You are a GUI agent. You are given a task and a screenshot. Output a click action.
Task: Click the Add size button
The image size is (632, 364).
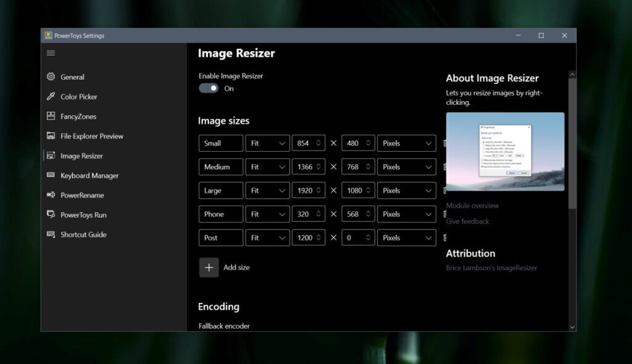(x=209, y=267)
